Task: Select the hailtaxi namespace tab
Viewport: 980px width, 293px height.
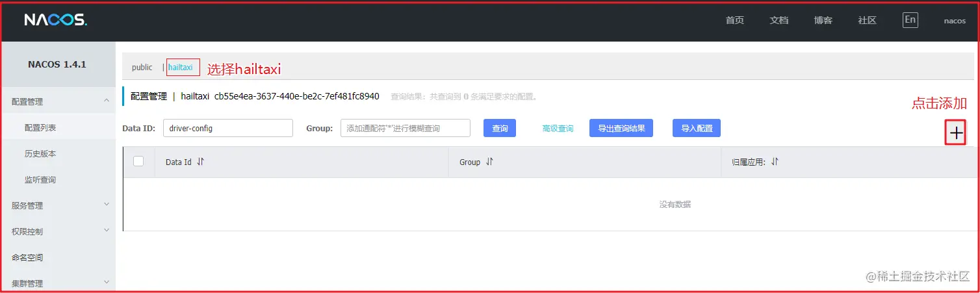Action: tap(181, 68)
